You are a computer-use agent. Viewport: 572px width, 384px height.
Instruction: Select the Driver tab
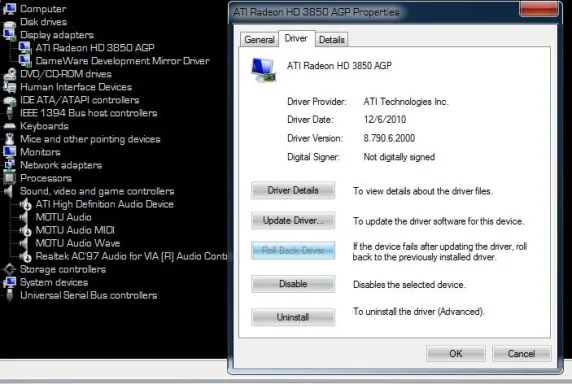pyautogui.click(x=296, y=38)
